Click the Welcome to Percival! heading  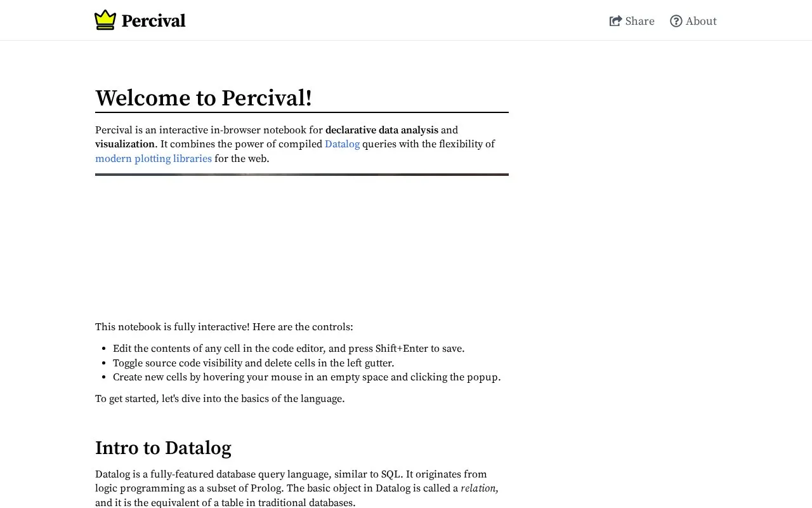(x=204, y=98)
